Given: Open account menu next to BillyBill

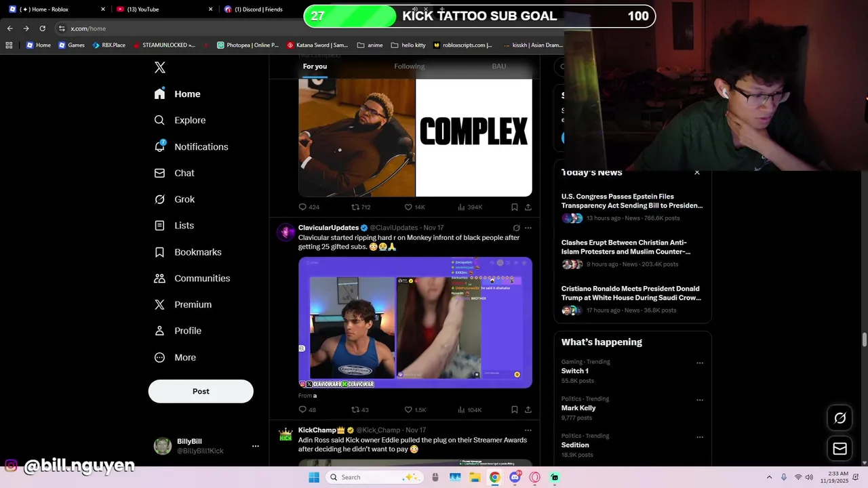Looking at the screenshot, I should [x=256, y=446].
